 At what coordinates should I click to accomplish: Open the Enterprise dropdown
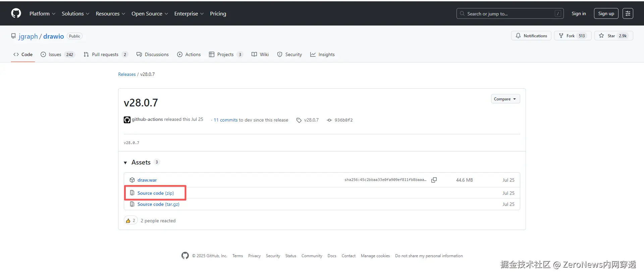tap(189, 13)
